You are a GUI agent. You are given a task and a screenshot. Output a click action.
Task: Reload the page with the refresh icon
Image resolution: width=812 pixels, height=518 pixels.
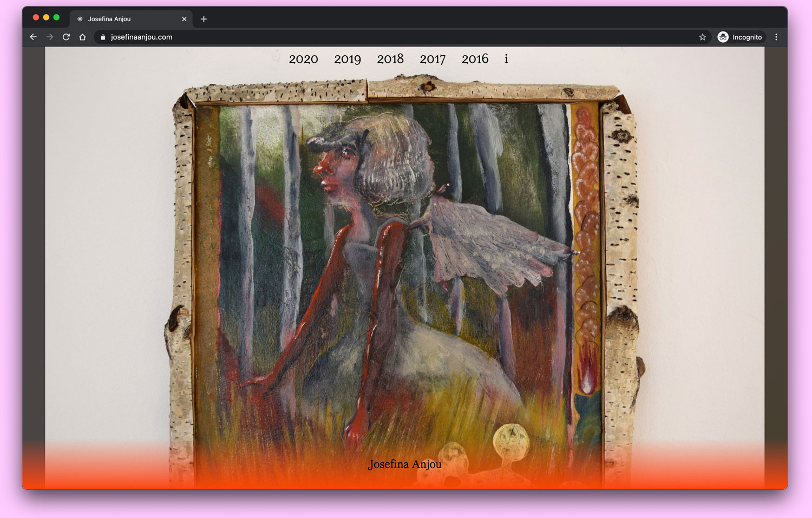(66, 37)
